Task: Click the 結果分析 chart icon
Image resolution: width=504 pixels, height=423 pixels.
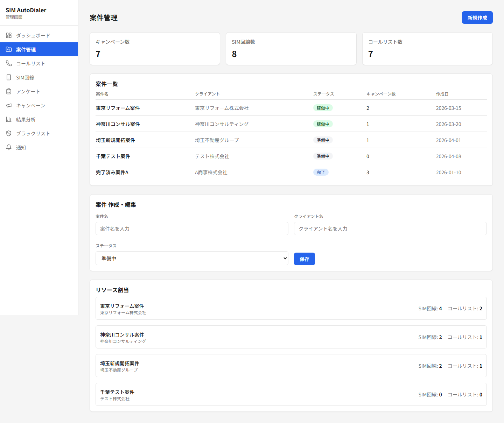Action: pyautogui.click(x=9, y=119)
